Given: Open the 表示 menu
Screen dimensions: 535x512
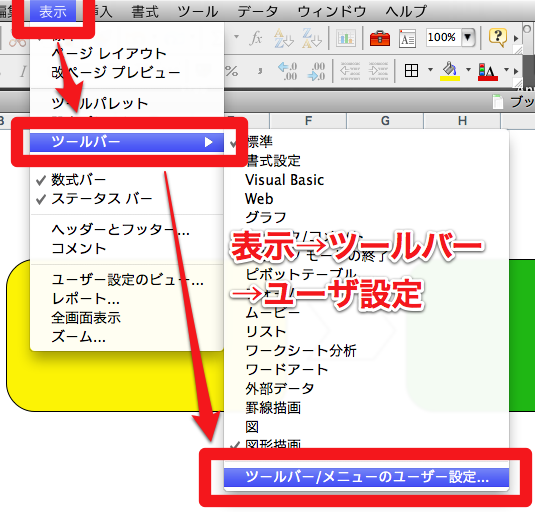Looking at the screenshot, I should click(x=53, y=12).
